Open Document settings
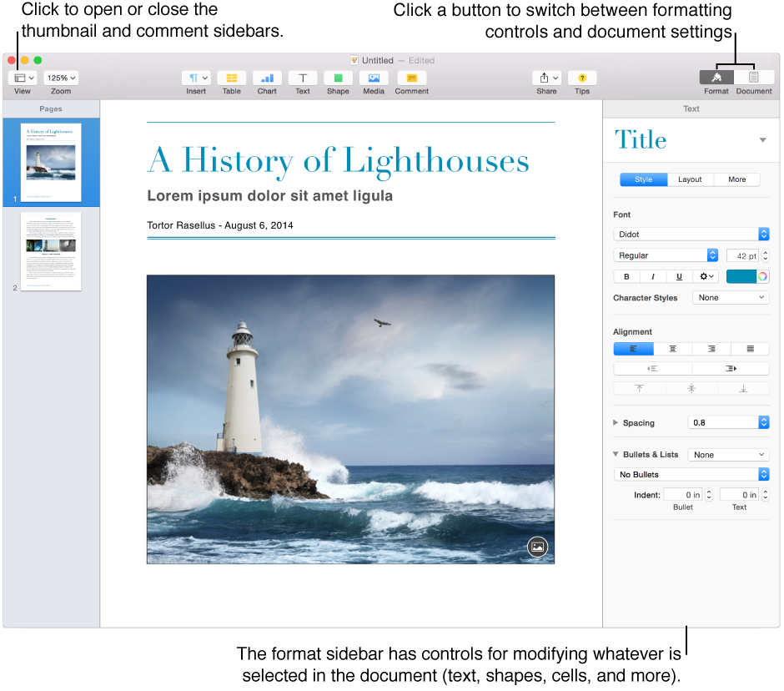784x691 pixels. click(753, 77)
